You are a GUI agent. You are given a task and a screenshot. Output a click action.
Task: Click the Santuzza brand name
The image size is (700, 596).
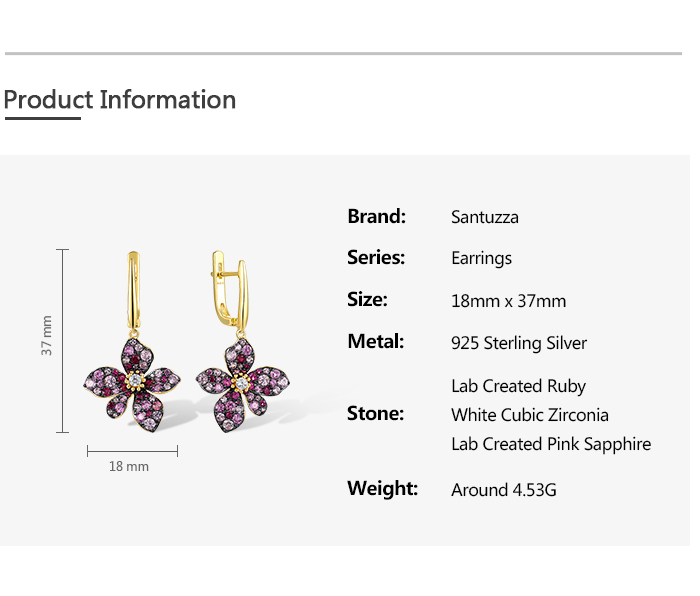[485, 217]
